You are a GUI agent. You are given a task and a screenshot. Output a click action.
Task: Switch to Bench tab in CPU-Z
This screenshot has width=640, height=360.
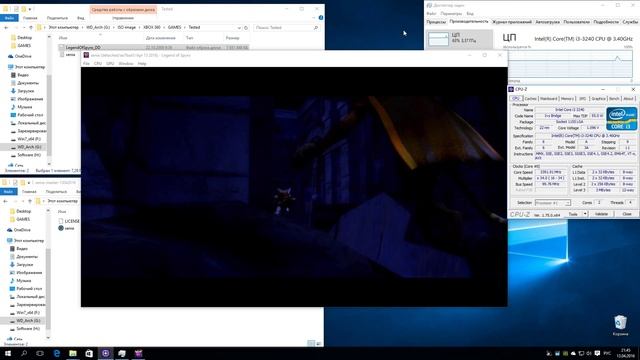tap(614, 99)
